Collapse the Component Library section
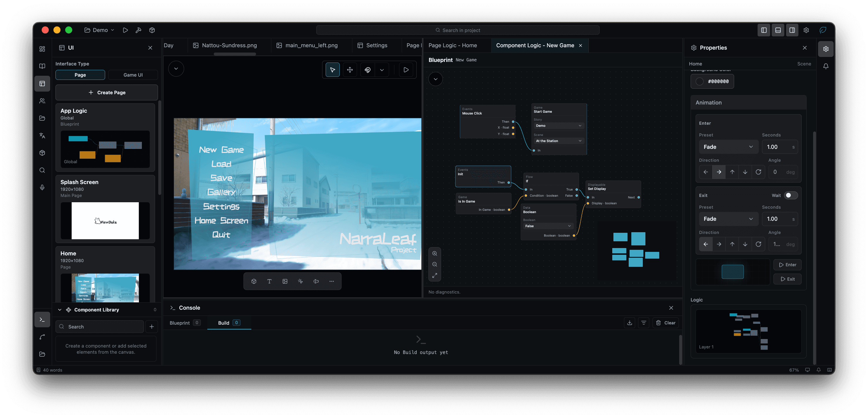The height and width of the screenshot is (418, 868). pos(60,310)
